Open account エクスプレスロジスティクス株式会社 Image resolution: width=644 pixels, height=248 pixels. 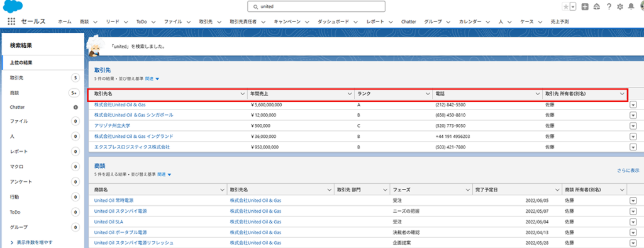(132, 147)
